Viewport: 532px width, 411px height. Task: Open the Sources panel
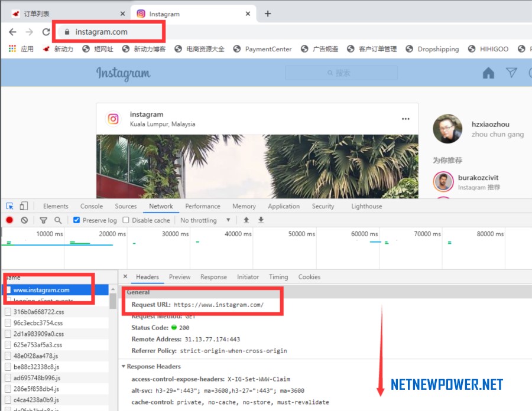[125, 206]
